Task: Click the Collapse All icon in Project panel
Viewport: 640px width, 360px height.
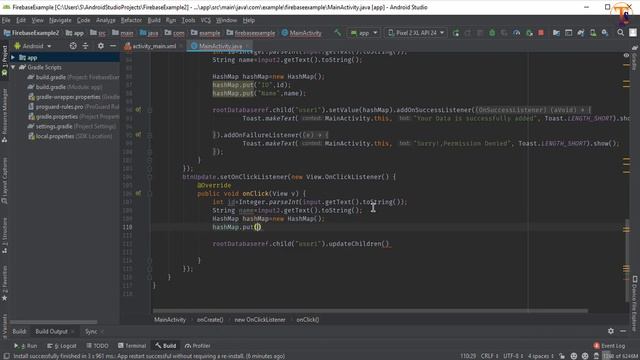Action: [85, 46]
